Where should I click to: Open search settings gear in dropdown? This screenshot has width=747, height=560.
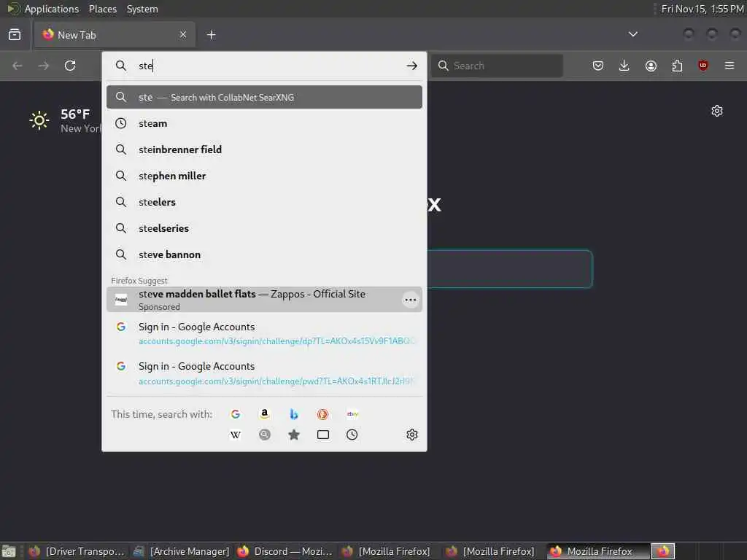412,435
